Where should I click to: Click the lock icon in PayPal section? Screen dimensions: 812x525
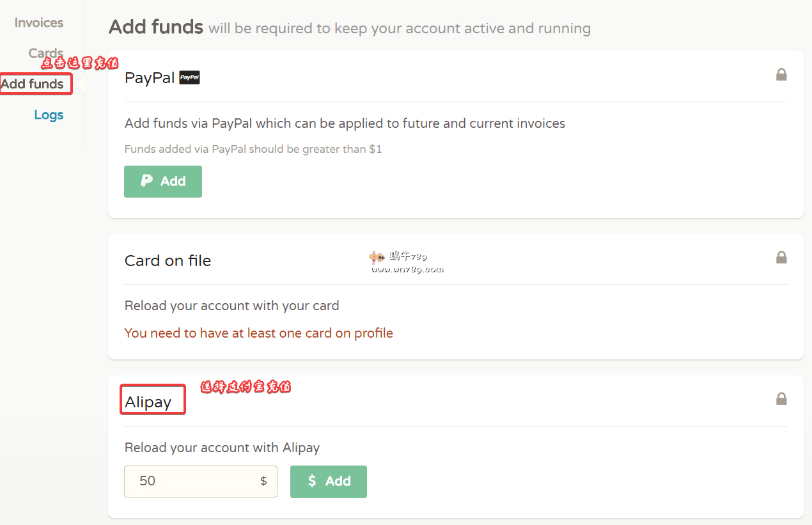781,75
